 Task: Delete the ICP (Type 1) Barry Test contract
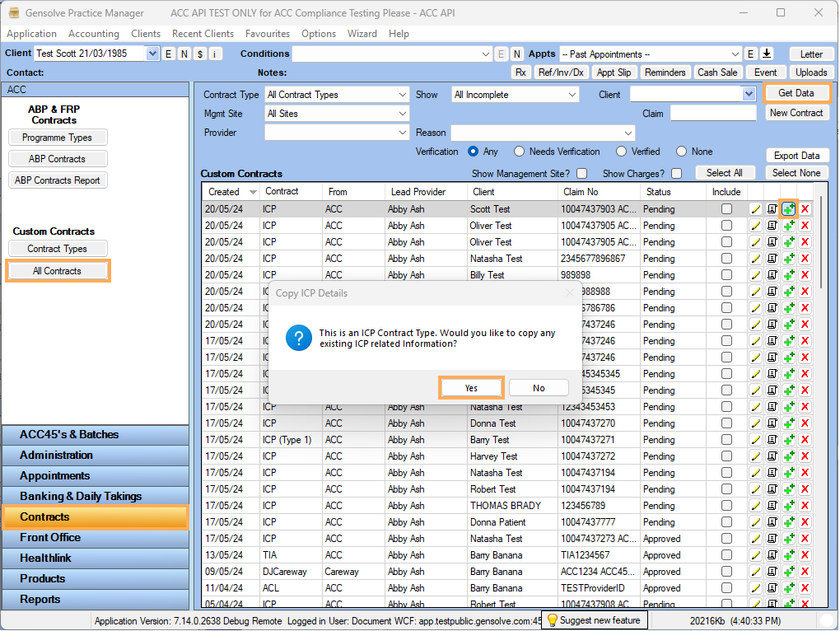[805, 441]
